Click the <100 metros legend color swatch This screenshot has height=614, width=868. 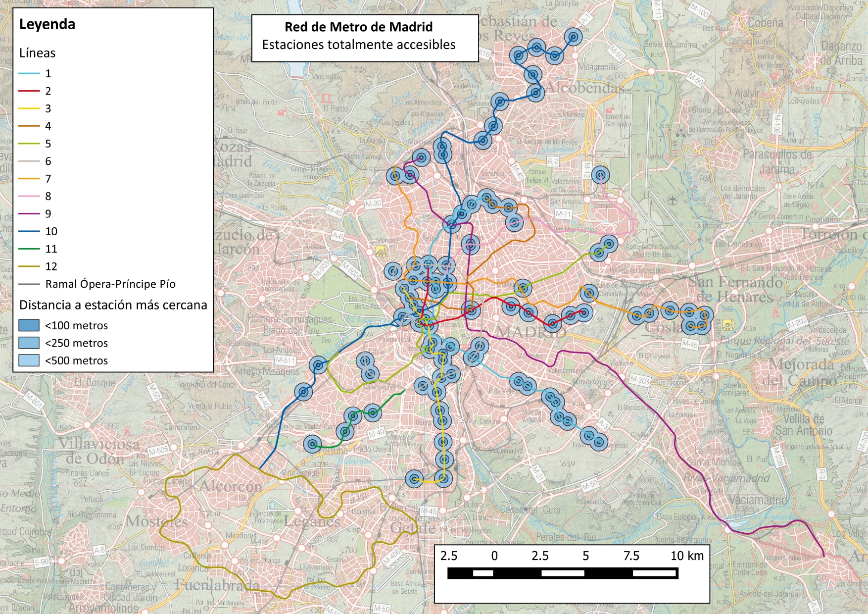click(x=29, y=325)
